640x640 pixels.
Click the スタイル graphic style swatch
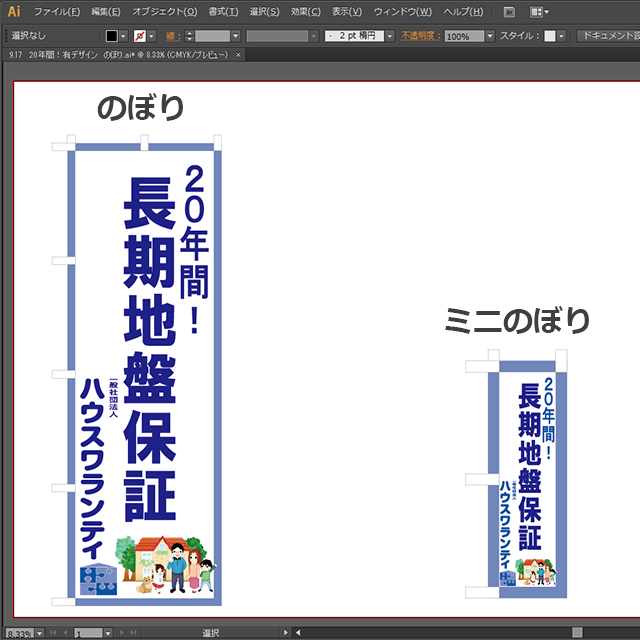tap(550, 36)
